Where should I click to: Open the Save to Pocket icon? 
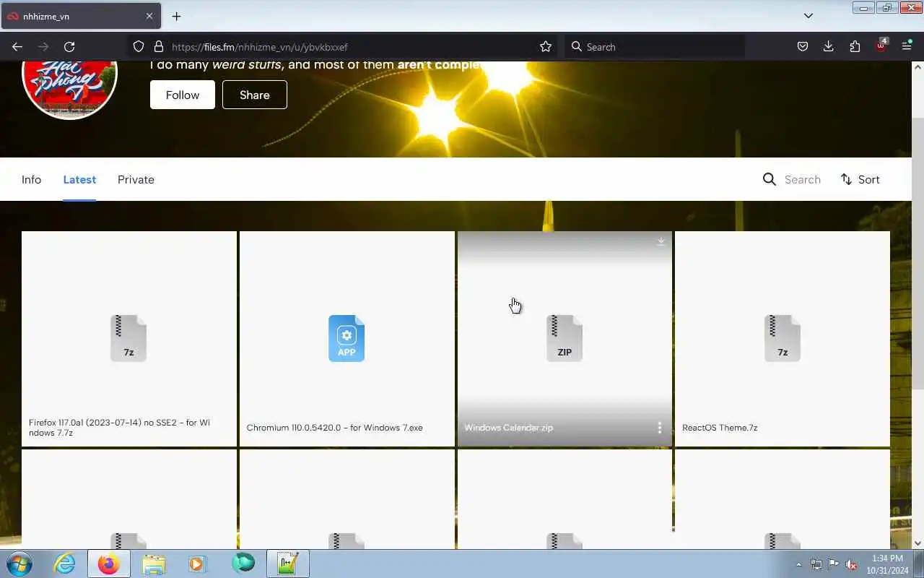(803, 47)
